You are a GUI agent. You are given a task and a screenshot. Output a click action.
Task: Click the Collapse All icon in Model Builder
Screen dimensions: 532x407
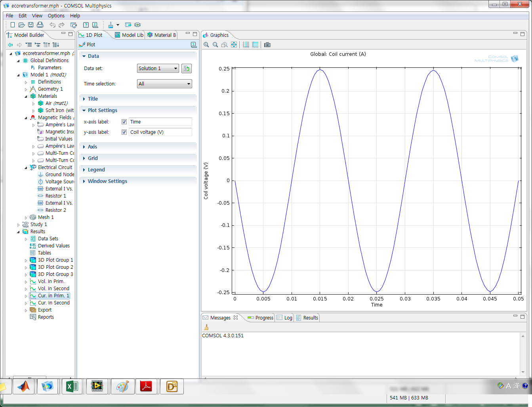(x=47, y=45)
